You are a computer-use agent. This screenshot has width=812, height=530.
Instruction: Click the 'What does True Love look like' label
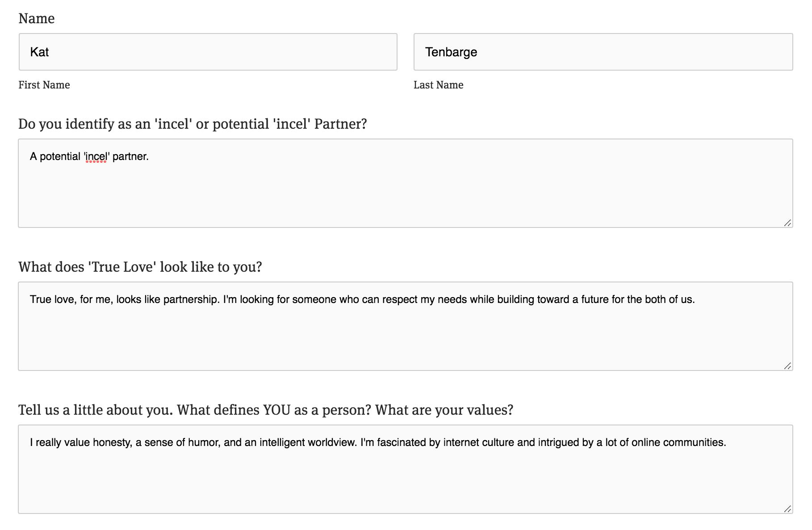pyautogui.click(x=140, y=267)
